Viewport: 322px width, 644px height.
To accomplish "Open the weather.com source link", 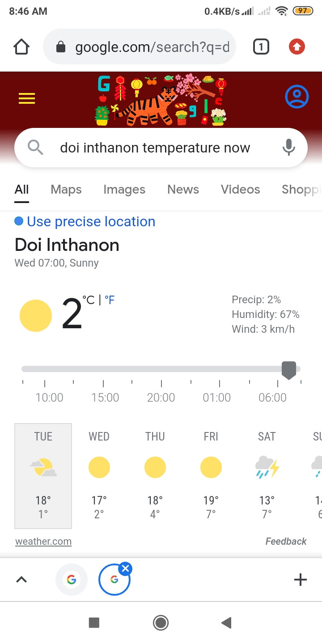I will 43,542.
